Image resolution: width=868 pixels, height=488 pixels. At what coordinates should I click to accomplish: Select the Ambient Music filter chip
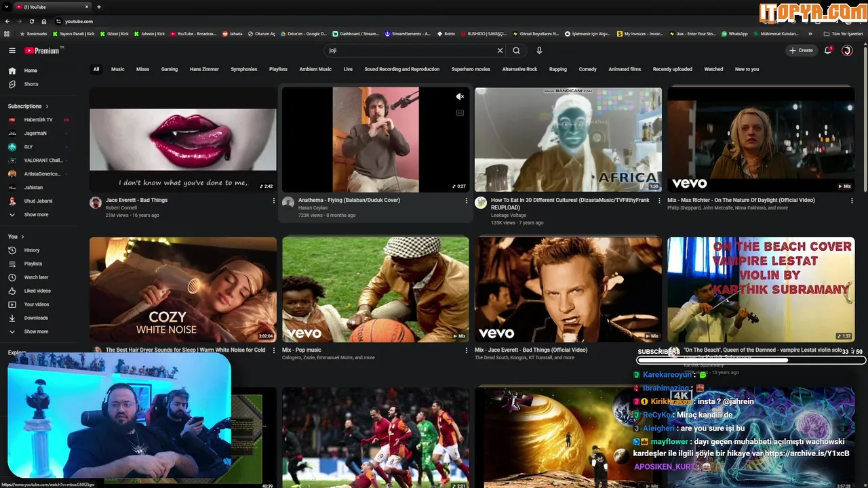tap(315, 69)
